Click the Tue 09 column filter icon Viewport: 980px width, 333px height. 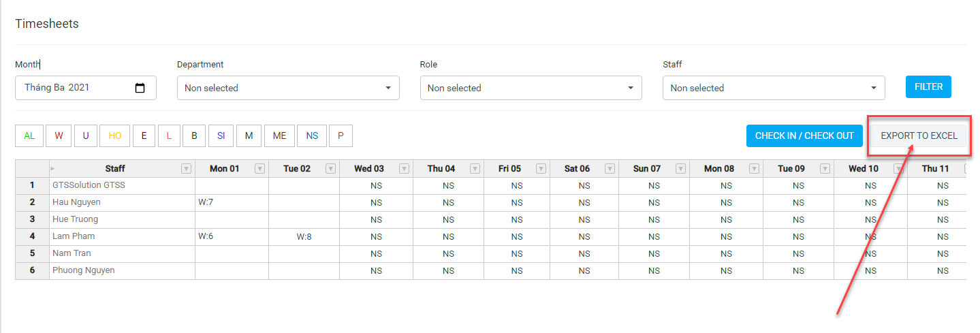pos(825,169)
